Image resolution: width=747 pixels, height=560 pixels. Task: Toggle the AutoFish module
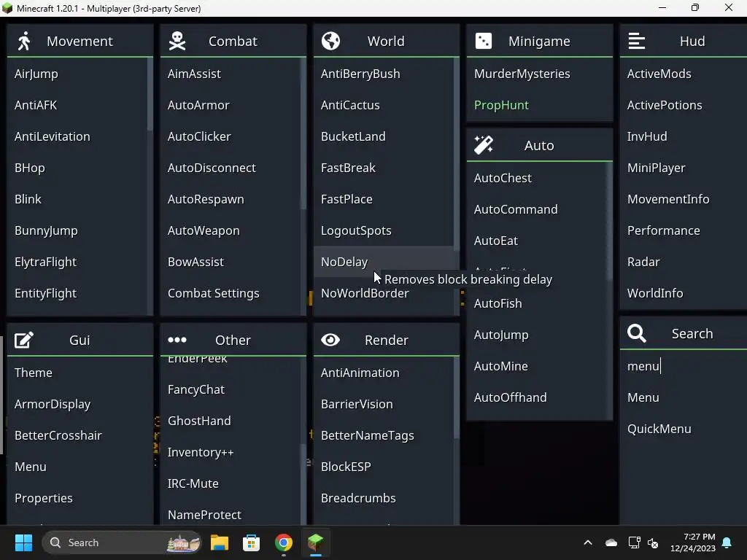(537, 303)
